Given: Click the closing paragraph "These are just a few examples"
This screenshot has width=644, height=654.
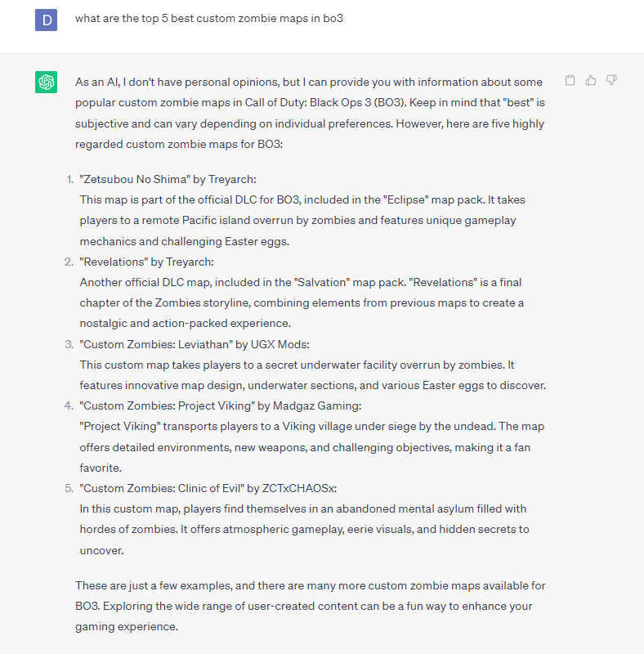Looking at the screenshot, I should [310, 606].
